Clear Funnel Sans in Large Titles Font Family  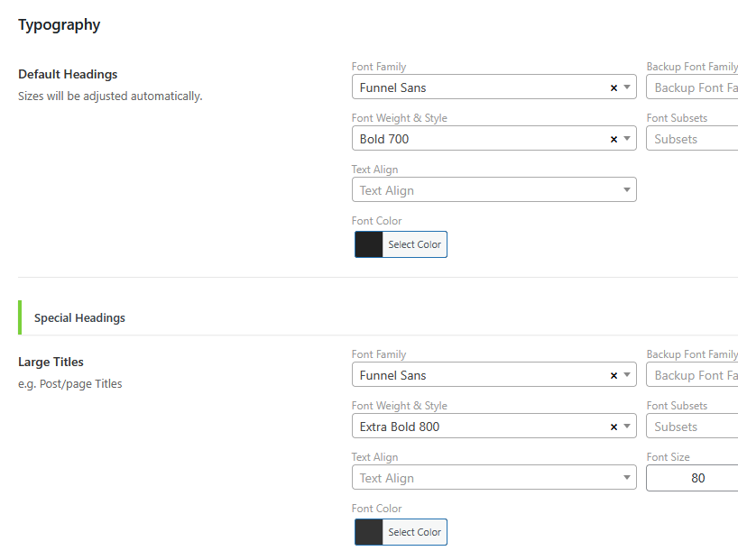pyautogui.click(x=613, y=375)
